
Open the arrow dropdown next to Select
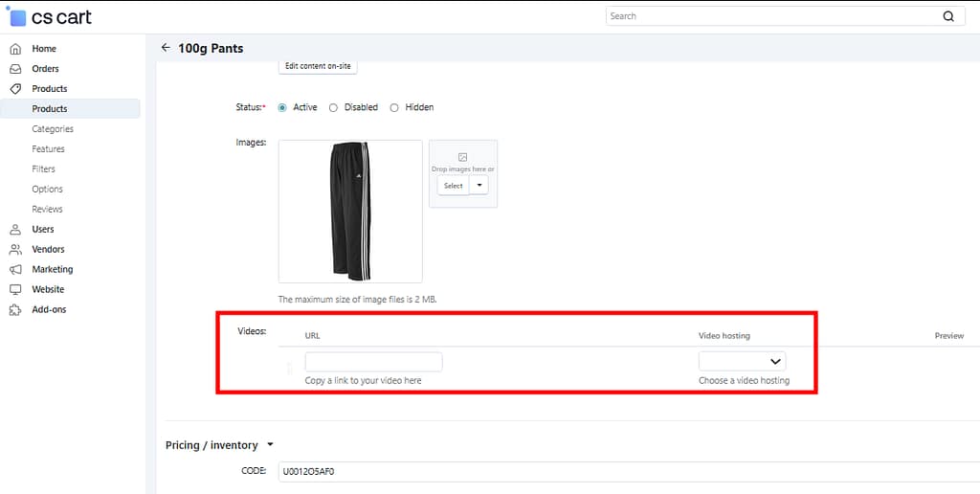479,185
